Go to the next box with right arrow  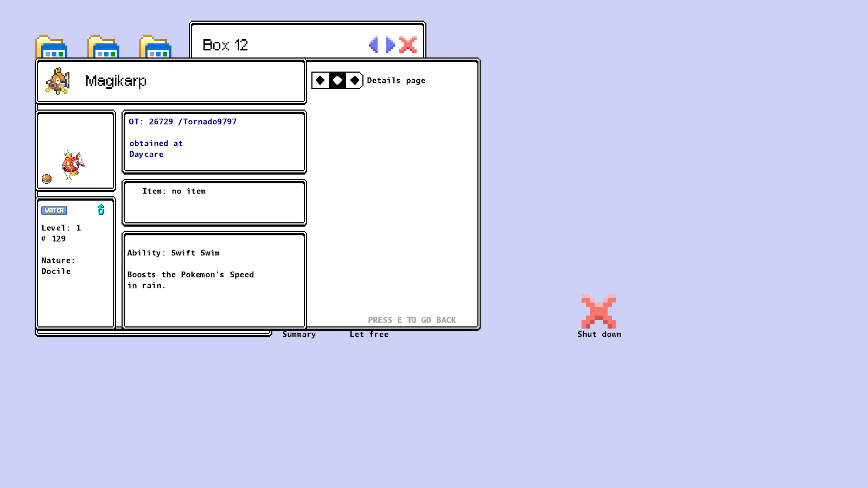pos(391,44)
